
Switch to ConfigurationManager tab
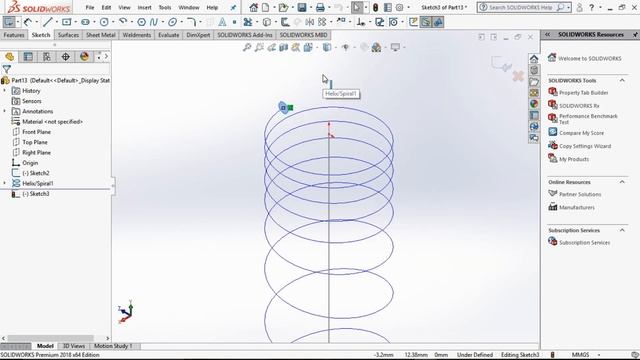click(x=47, y=56)
